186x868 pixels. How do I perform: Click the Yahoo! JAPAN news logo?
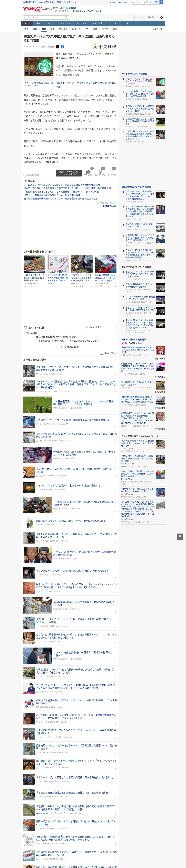[x=37, y=9]
